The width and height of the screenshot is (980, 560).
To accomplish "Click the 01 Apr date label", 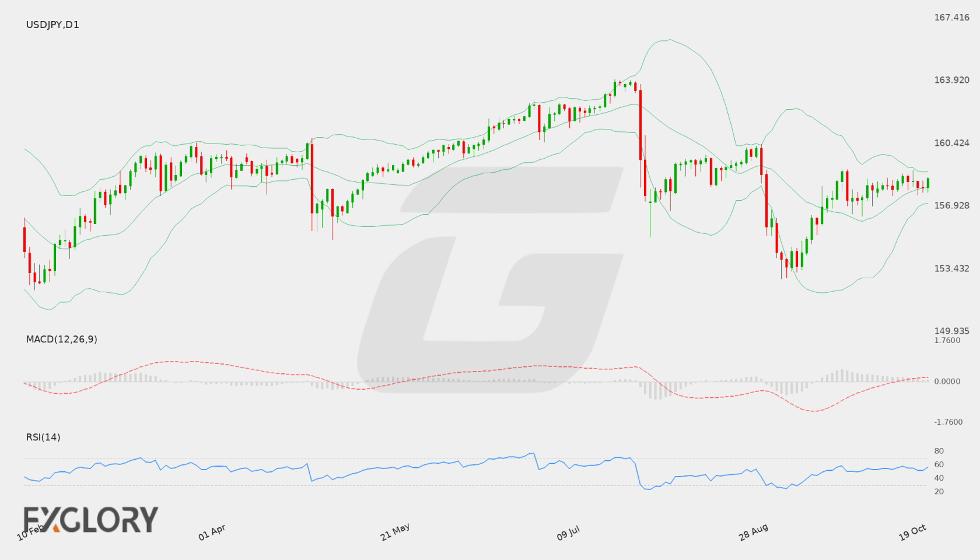I will 212,532.
